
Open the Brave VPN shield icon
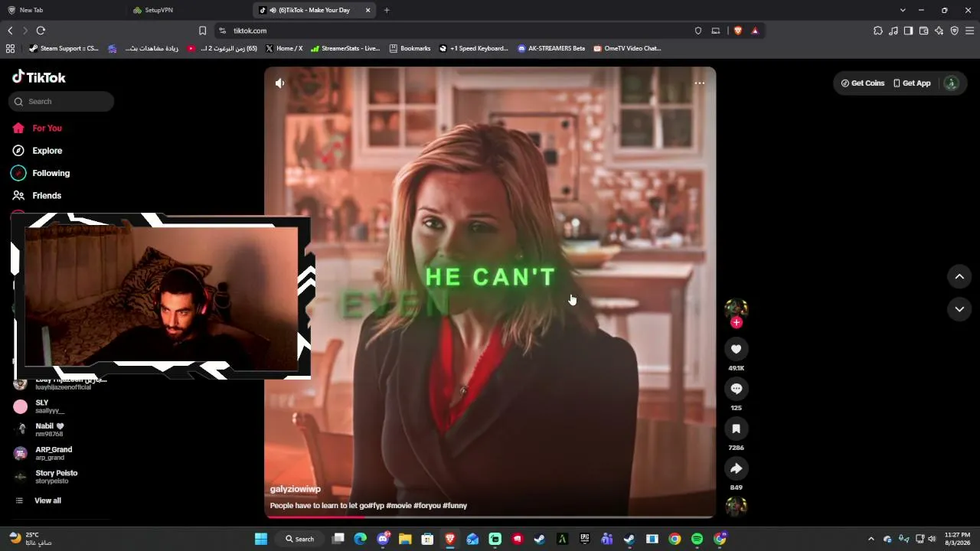(954, 31)
